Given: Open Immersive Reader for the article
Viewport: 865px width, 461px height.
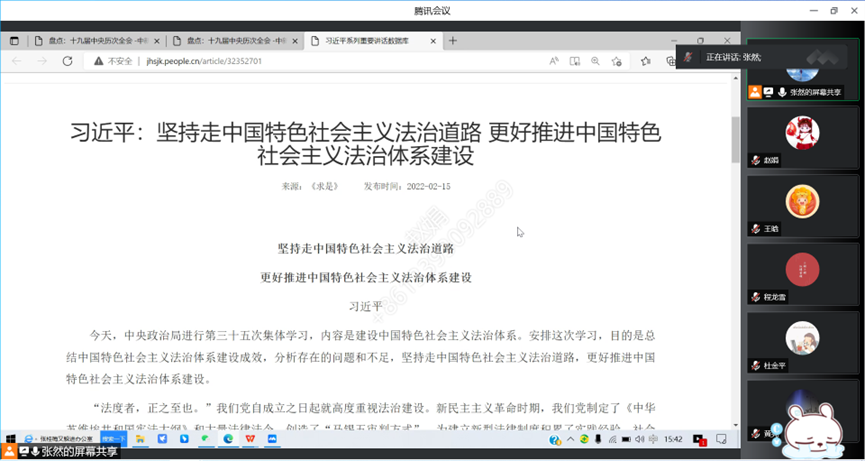Looking at the screenshot, I should click(x=574, y=61).
